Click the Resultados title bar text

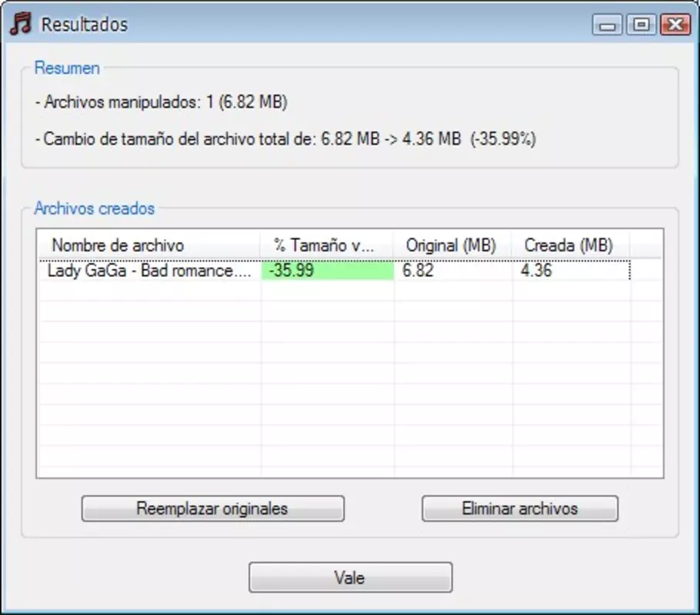(x=85, y=25)
